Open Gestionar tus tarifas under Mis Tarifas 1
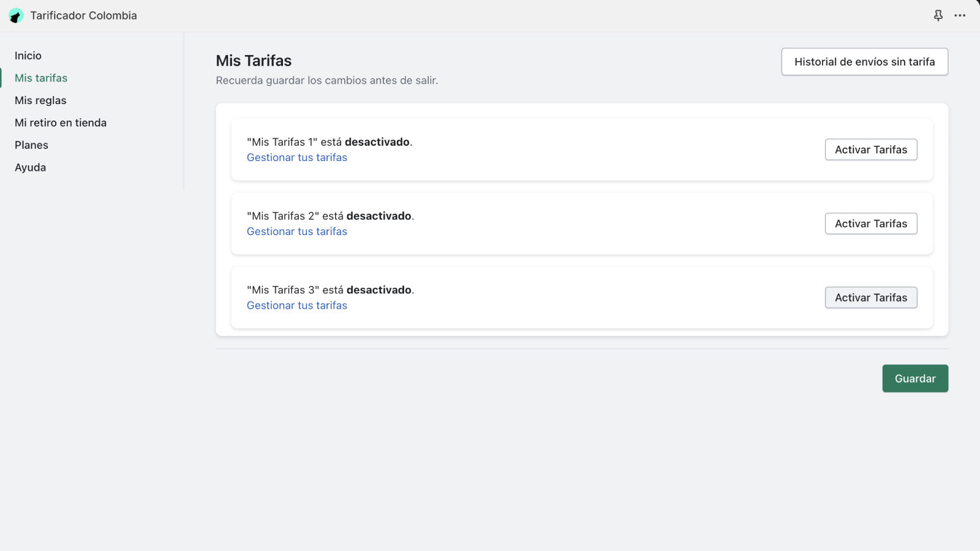Image resolution: width=980 pixels, height=551 pixels. coord(296,157)
